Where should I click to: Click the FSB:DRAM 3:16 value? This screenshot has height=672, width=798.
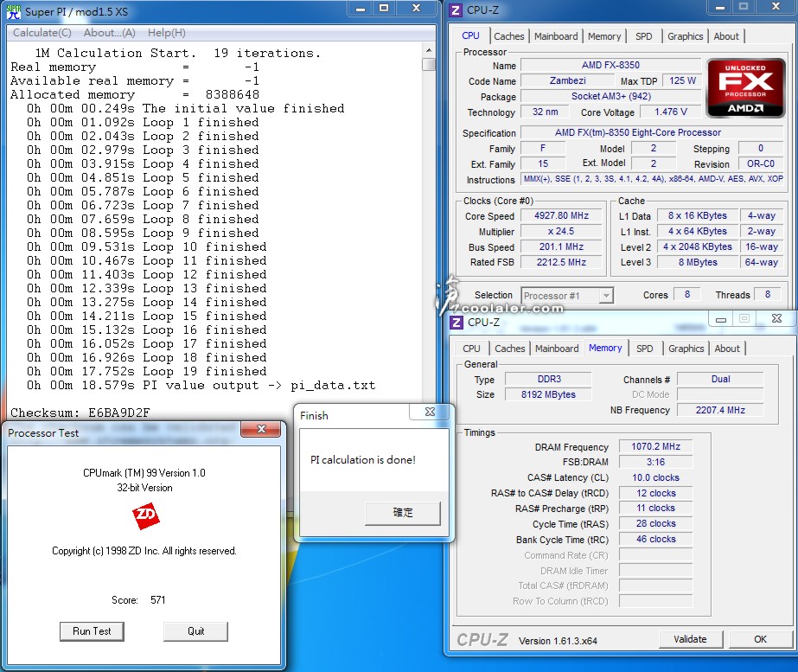[x=655, y=462]
